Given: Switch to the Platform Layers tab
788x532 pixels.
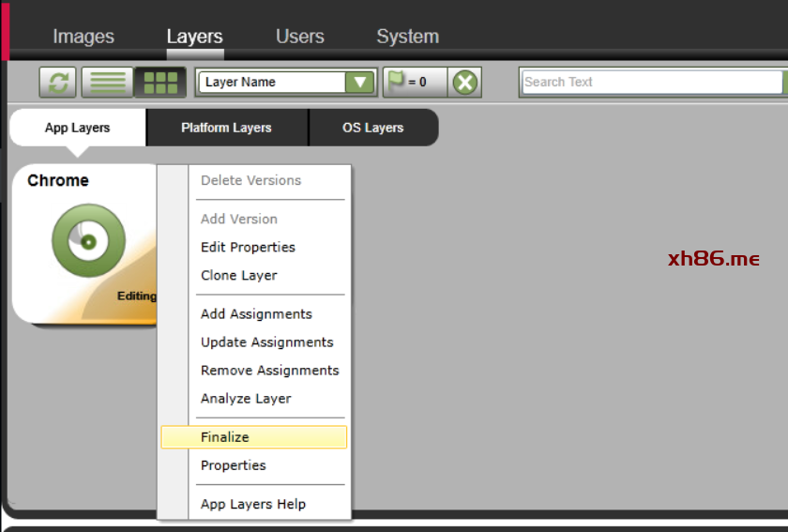Looking at the screenshot, I should coord(226,128).
